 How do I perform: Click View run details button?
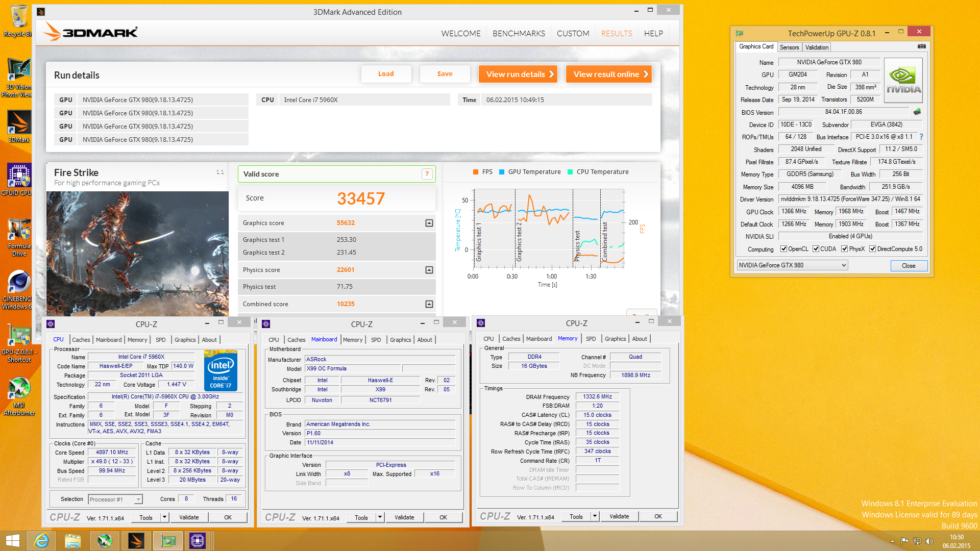pos(518,74)
